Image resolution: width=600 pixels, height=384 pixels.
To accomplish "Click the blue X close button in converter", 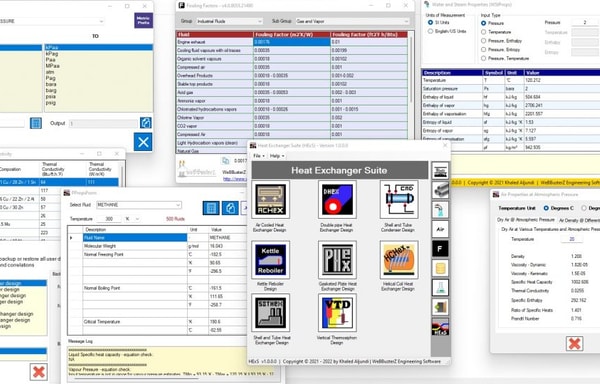I will tap(143, 142).
